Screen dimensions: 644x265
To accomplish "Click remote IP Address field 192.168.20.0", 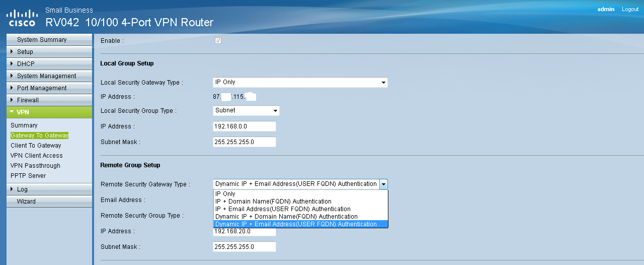I will coord(245,232).
